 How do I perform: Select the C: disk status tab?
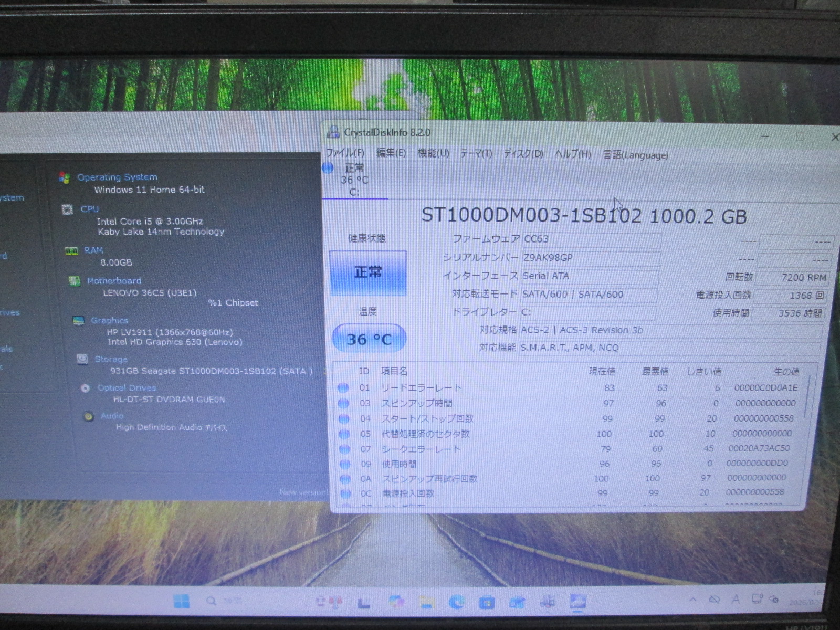pos(354,180)
